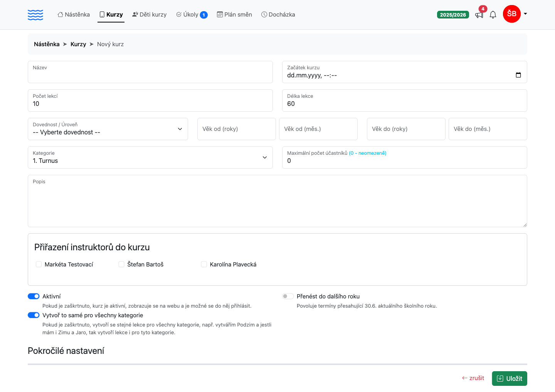This screenshot has width=555, height=392.
Task: Open calendar picker in Začátek kurzu
Action: point(518,75)
